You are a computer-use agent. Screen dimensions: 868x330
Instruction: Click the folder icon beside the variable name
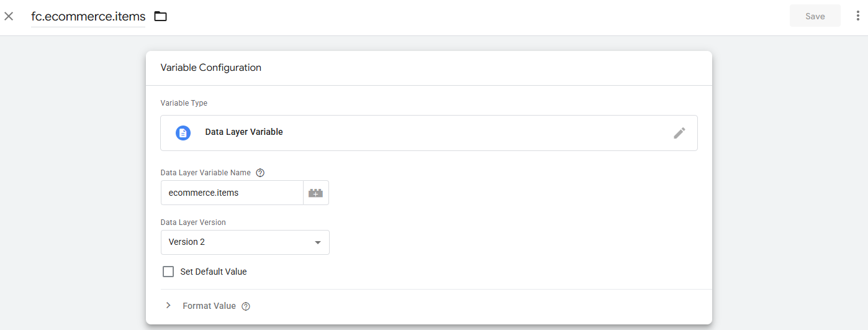pyautogui.click(x=161, y=16)
